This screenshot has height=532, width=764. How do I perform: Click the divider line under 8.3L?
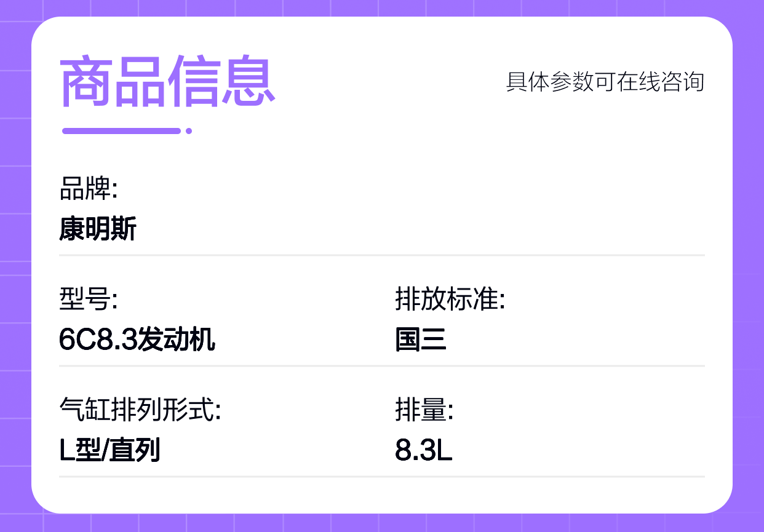click(382, 476)
